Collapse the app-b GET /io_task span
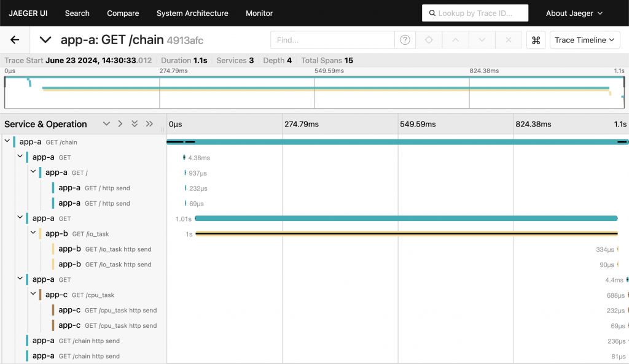 tap(33, 233)
